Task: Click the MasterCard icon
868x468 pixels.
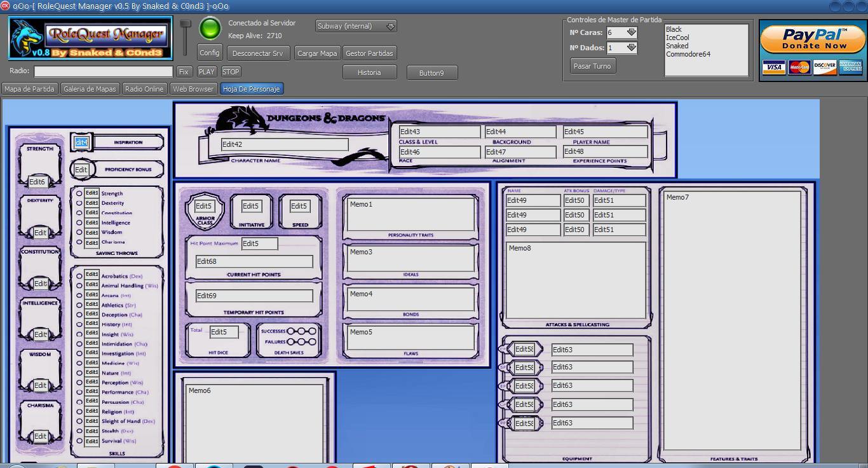Action: [799, 67]
